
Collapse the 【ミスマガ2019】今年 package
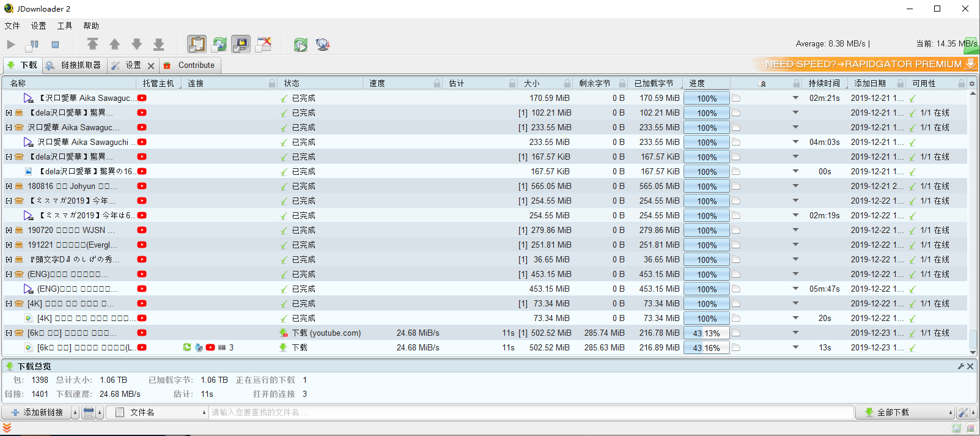9,201
